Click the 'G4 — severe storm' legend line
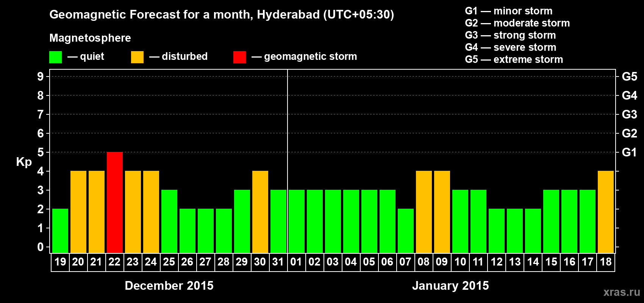The image size is (644, 303). pyautogui.click(x=510, y=47)
